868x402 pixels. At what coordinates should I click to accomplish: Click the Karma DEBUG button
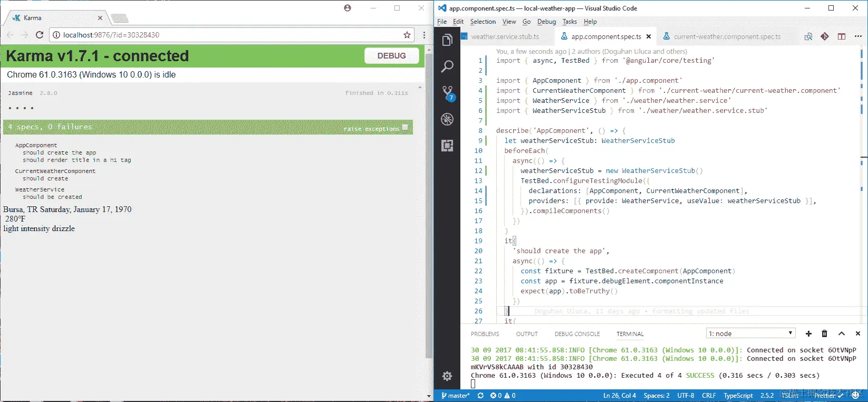click(391, 55)
